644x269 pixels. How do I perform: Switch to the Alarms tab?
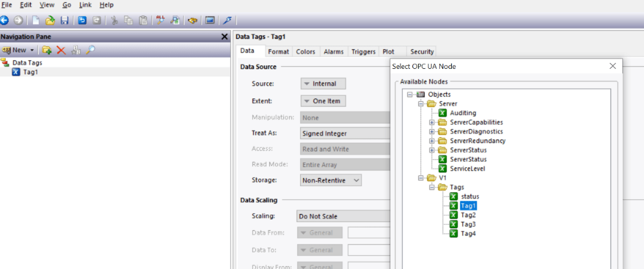pyautogui.click(x=334, y=52)
